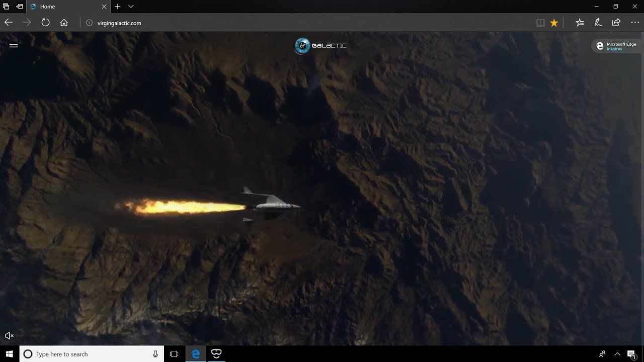Open the Favorites hub panel
Viewport: 644px width, 362px height.
point(580,23)
